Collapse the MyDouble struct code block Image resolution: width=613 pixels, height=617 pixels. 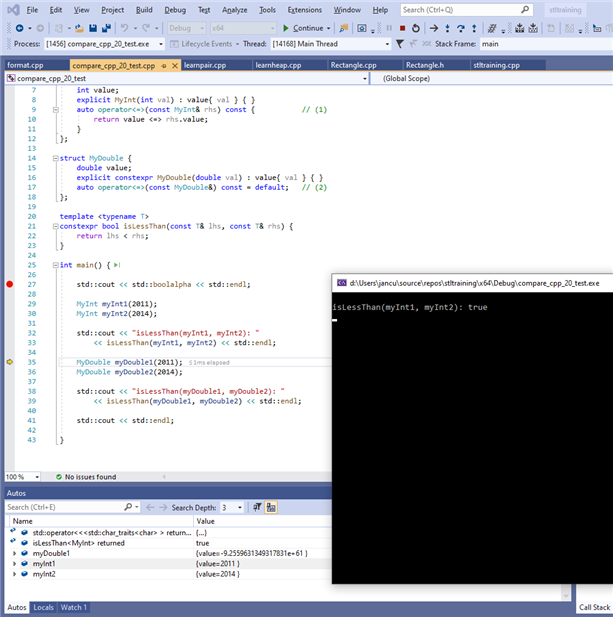[x=53, y=158]
